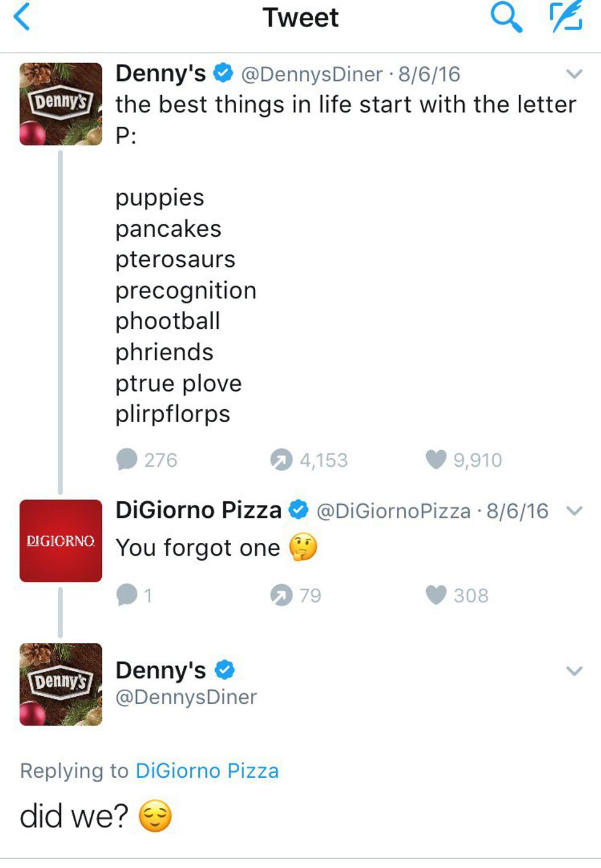Tap the compose new tweet icon

(565, 17)
